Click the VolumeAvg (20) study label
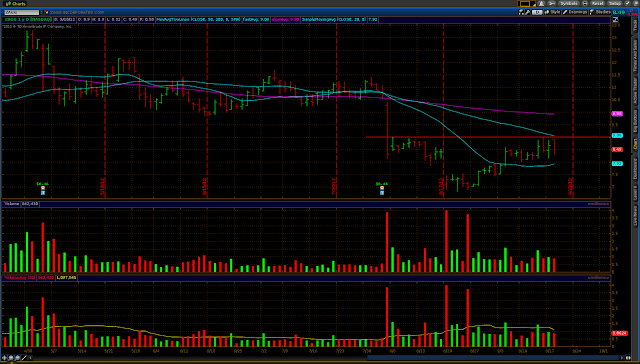The height and width of the screenshot is (364, 640). 20,277
